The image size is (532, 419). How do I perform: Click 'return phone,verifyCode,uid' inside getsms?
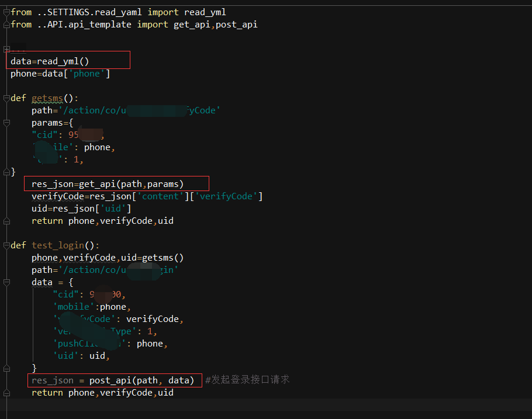pyautogui.click(x=102, y=221)
